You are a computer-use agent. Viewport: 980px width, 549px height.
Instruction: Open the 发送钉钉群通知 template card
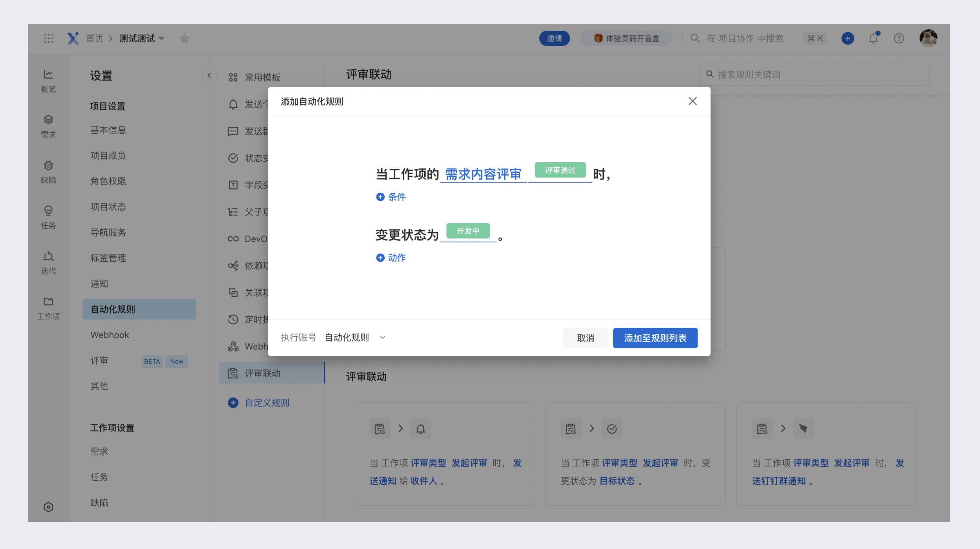tap(826, 454)
